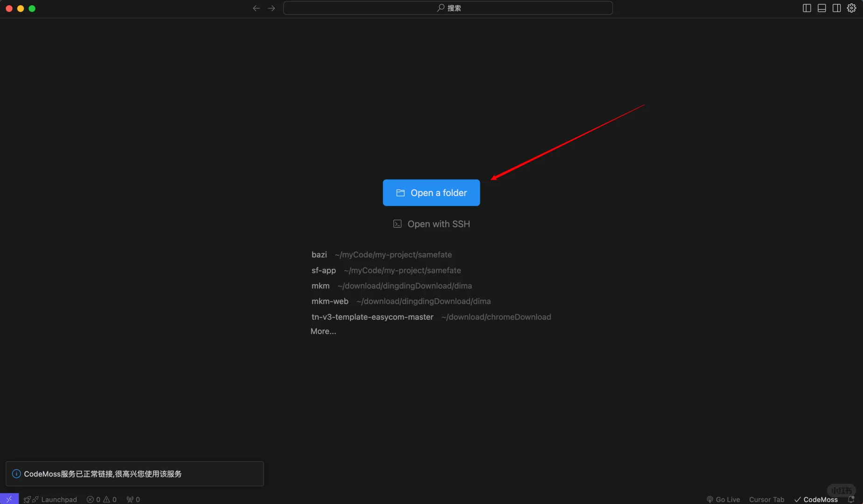Navigate forward with the right arrow
This screenshot has height=504, width=863.
point(271,8)
